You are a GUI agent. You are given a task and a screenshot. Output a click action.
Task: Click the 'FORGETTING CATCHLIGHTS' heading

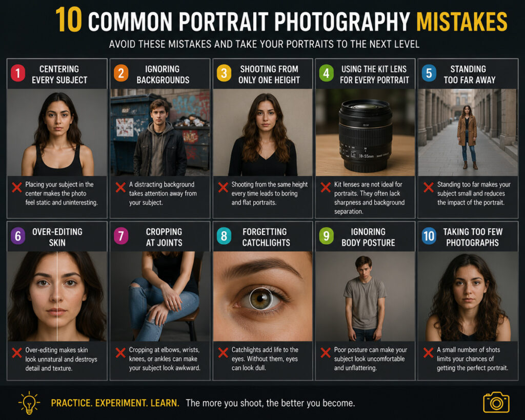point(266,237)
